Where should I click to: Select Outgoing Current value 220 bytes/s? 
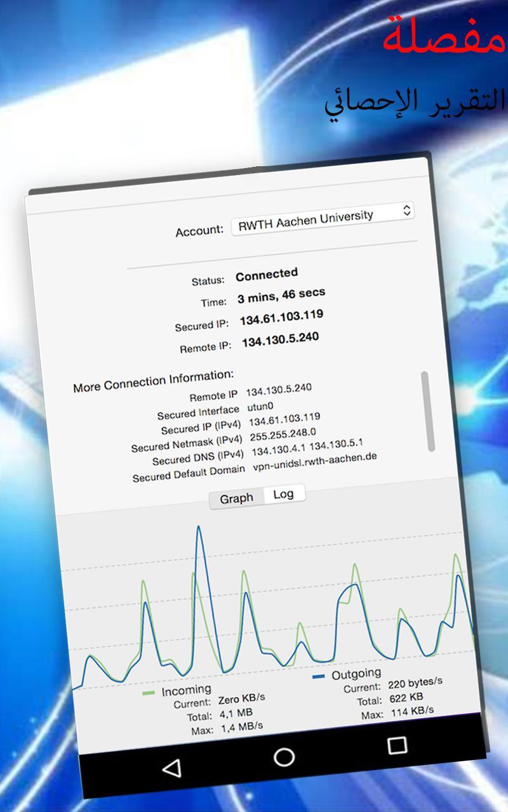(415, 684)
